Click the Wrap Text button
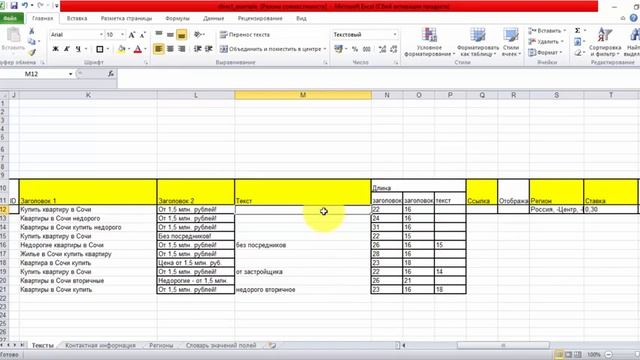640x360 pixels. (244, 35)
